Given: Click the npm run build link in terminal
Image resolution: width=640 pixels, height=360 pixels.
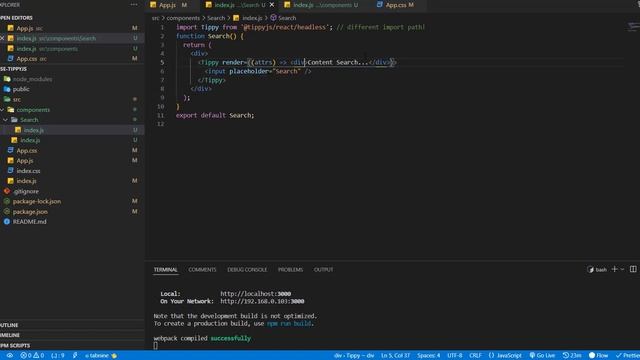Looking at the screenshot, I should 289,323.
